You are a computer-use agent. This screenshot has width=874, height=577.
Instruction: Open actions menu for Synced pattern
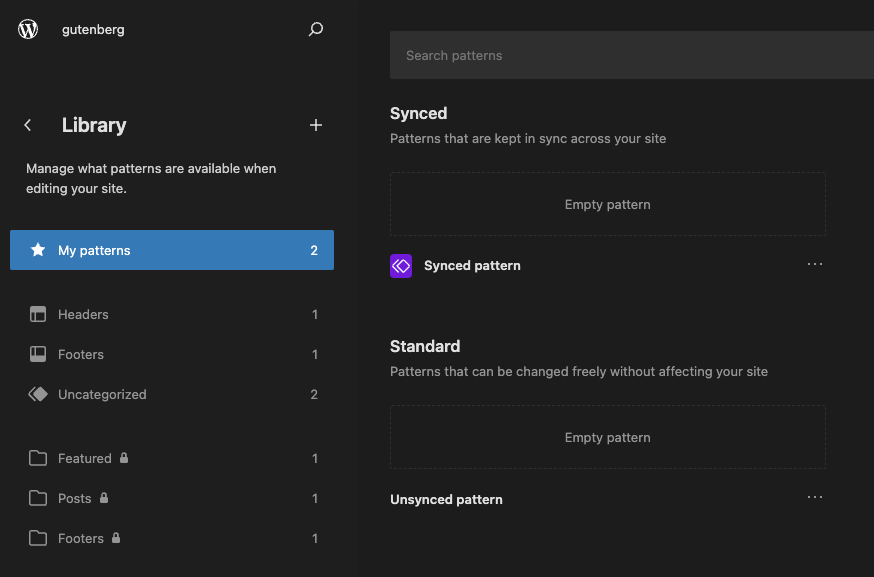click(814, 264)
